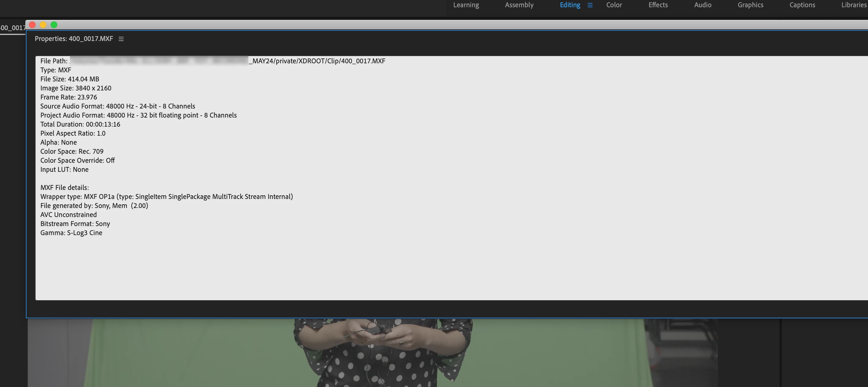Go to the Graphics workspace
868x387 pixels.
pyautogui.click(x=750, y=5)
